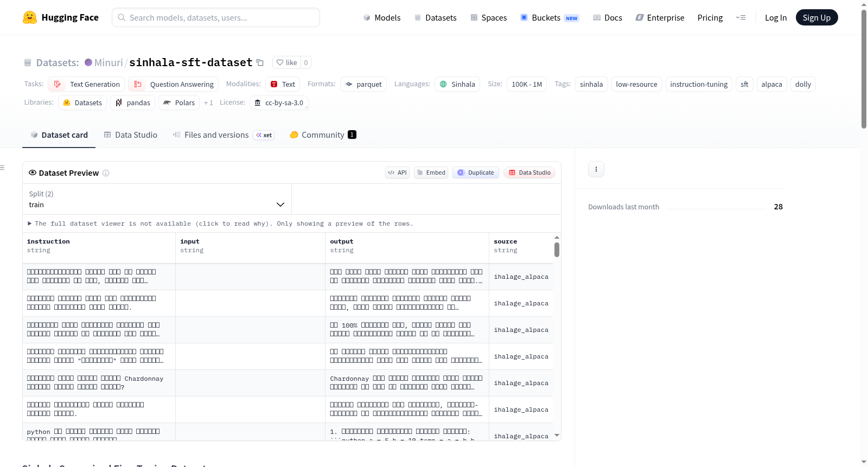
Task: Open Models in the top navigation
Action: coord(382,18)
